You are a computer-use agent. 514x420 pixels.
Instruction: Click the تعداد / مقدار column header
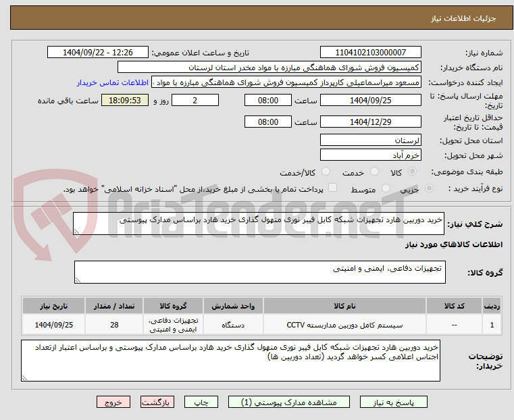[114, 306]
